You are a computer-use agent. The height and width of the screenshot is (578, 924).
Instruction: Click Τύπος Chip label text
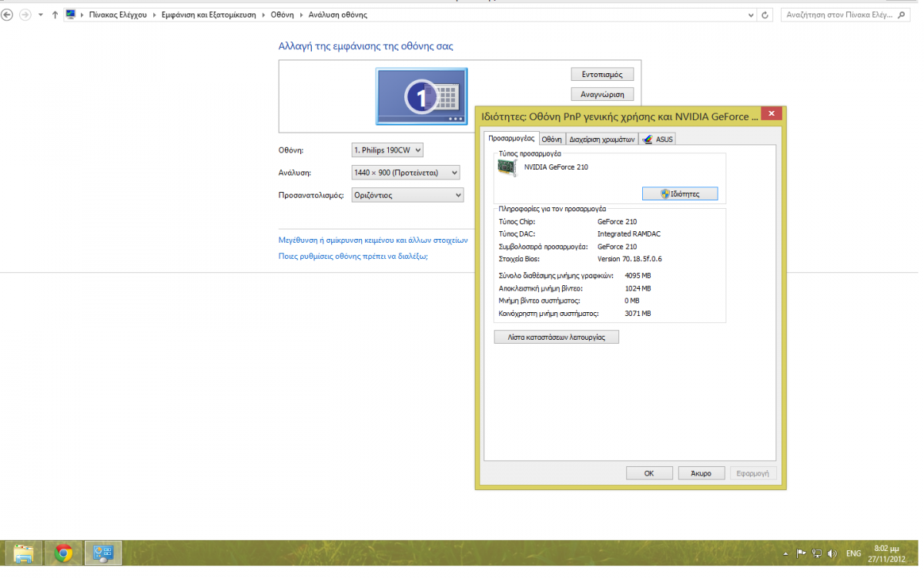pos(517,221)
